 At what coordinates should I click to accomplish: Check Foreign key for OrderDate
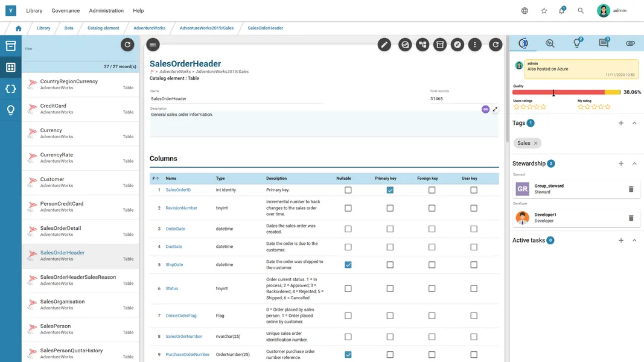coord(432,229)
